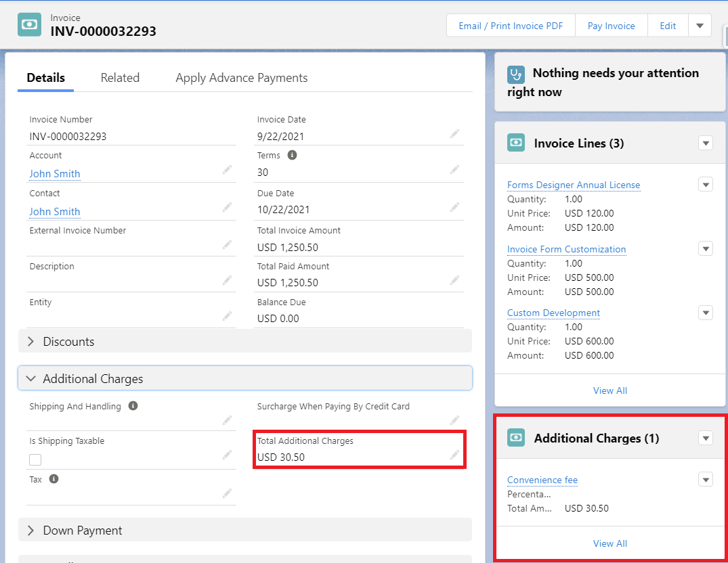Click the edit pencil for Terms field
This screenshot has width=728, height=563.
point(454,169)
